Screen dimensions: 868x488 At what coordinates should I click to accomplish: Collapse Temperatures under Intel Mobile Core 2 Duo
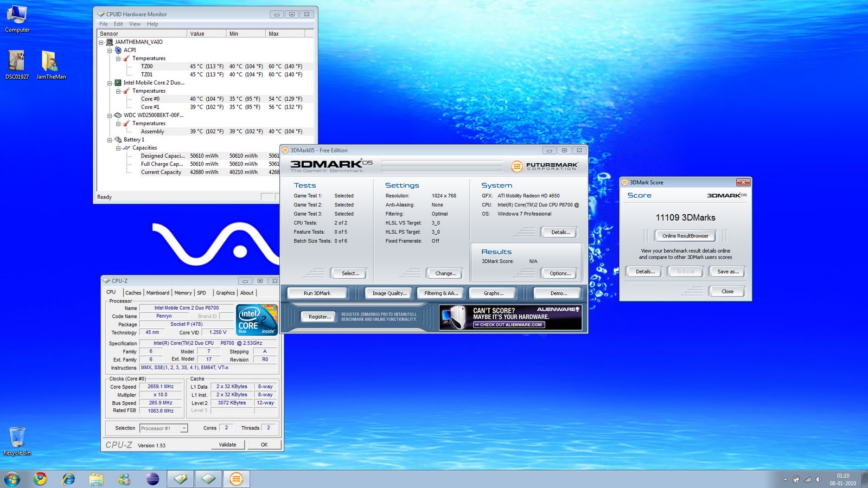tap(118, 91)
